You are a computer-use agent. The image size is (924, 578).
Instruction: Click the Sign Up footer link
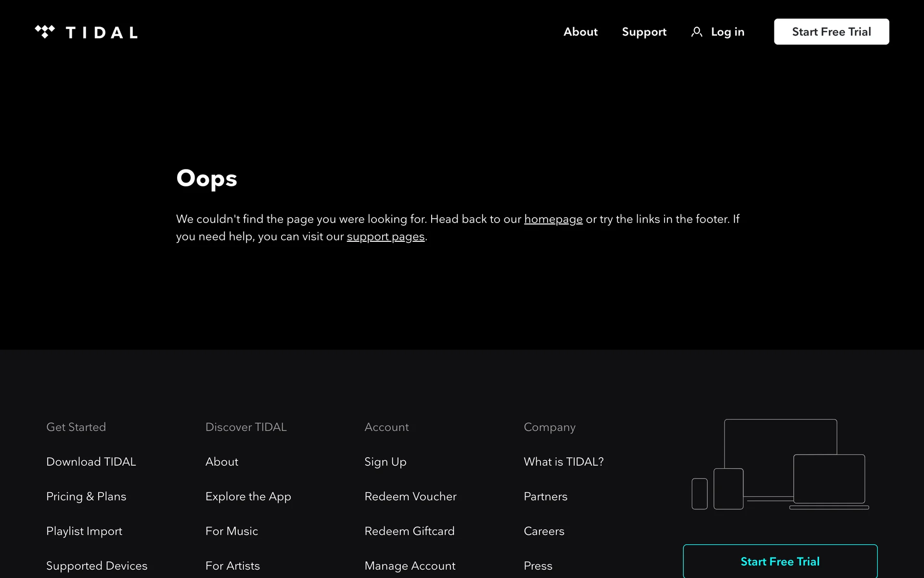[385, 461]
